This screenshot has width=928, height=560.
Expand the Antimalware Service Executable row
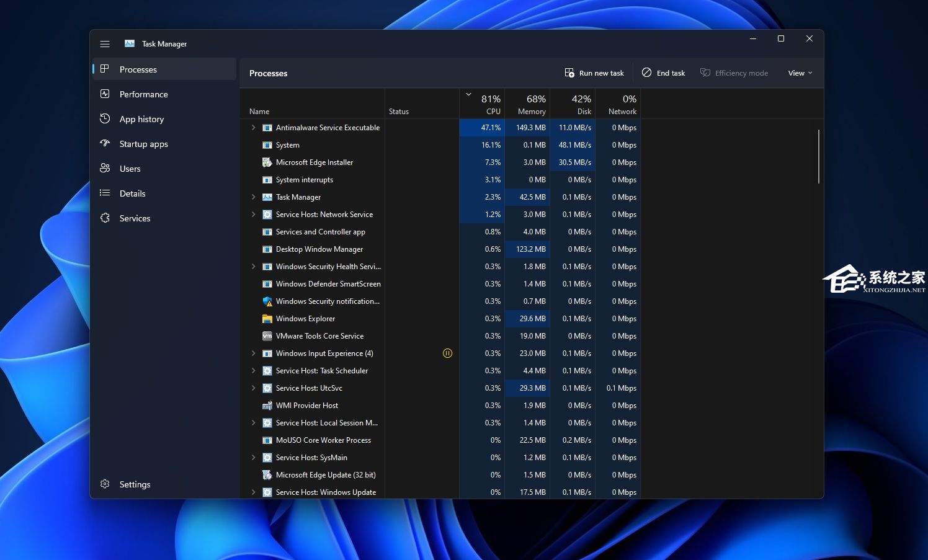click(x=253, y=128)
